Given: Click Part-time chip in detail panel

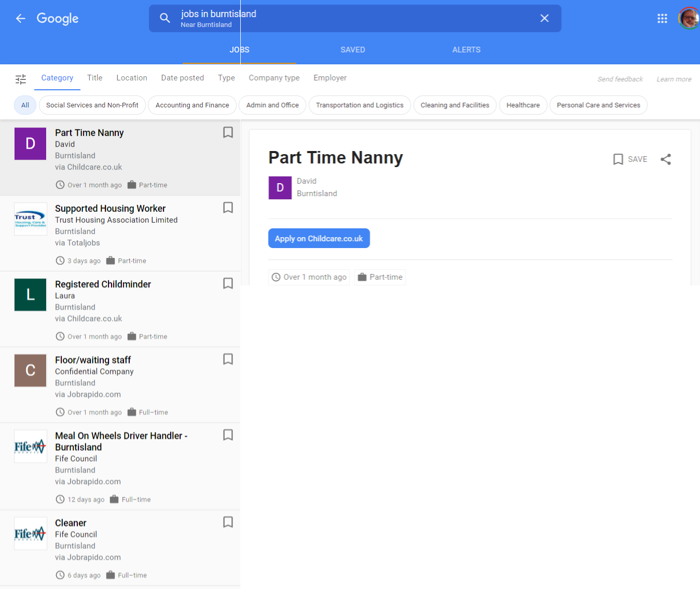Looking at the screenshot, I should point(380,277).
